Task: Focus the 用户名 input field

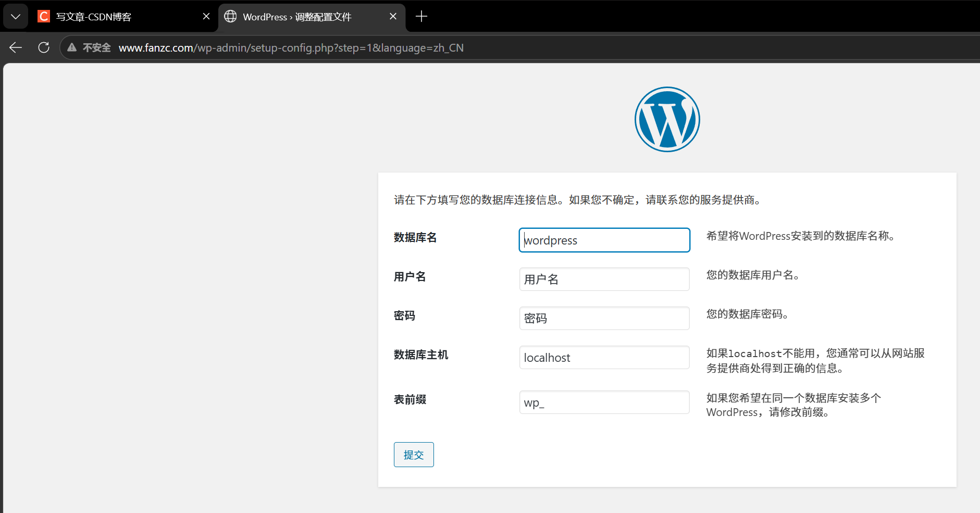Action: (604, 279)
